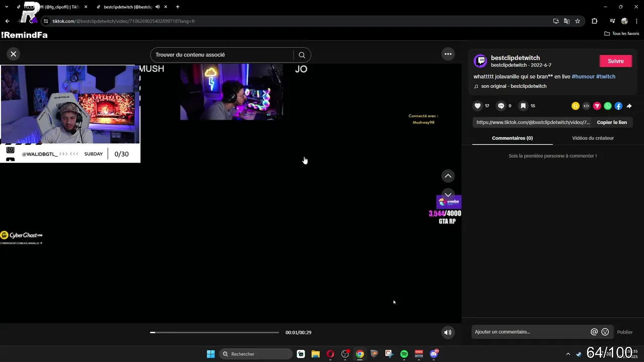Mute the video with the speaker icon
644x362 pixels.
(x=447, y=332)
